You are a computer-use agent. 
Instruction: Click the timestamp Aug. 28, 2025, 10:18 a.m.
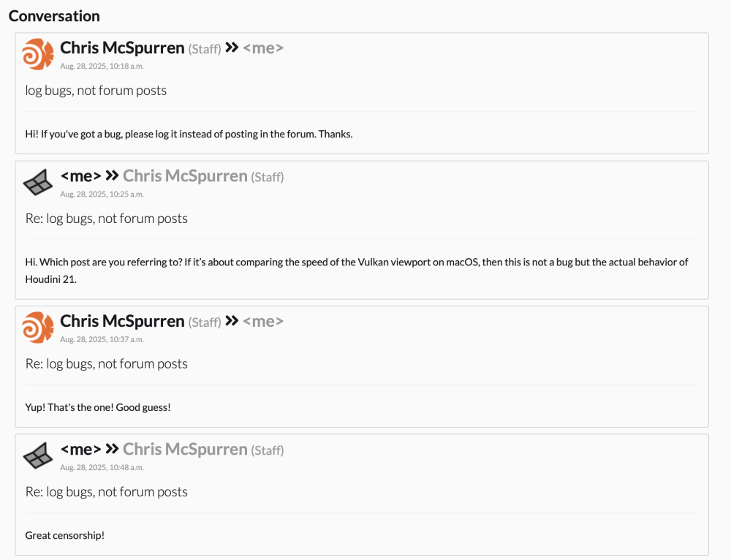(x=102, y=67)
